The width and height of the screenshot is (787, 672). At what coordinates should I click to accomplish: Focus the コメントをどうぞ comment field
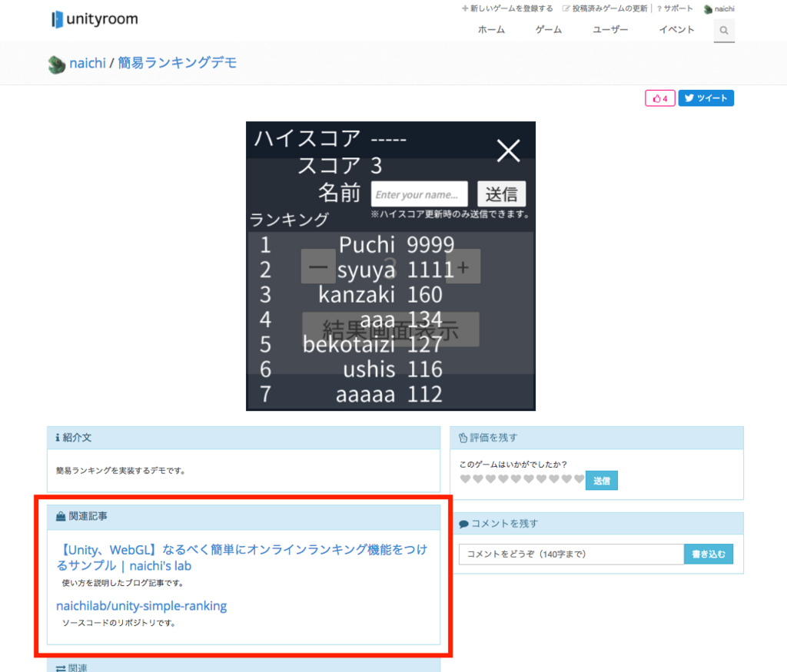tap(571, 554)
